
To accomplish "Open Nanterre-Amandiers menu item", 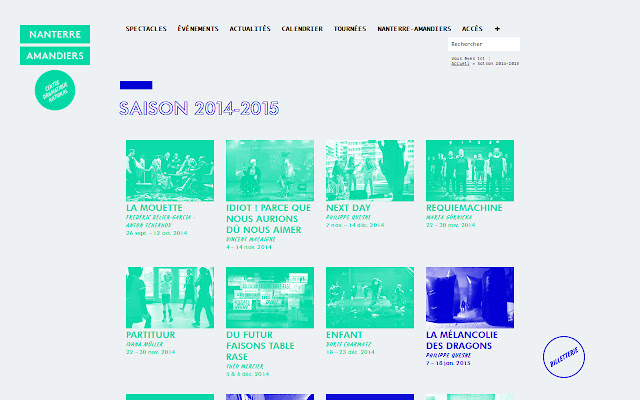I will point(414,29).
